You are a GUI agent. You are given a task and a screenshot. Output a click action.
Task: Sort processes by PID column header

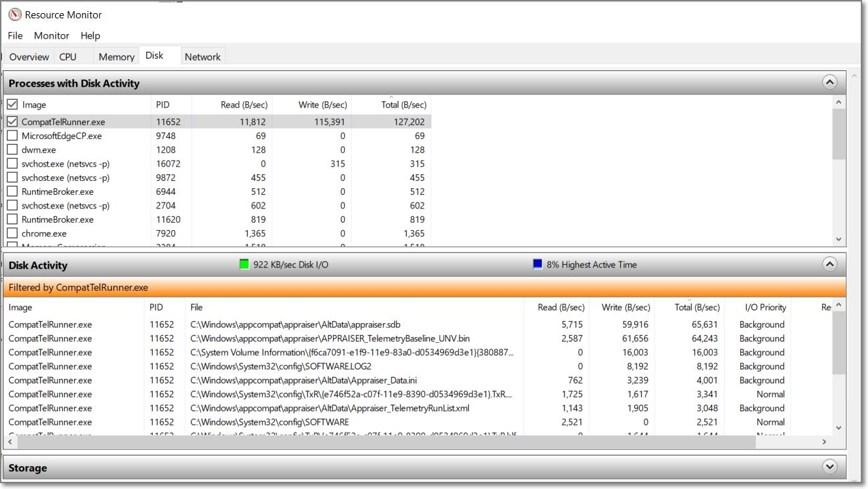[171, 105]
